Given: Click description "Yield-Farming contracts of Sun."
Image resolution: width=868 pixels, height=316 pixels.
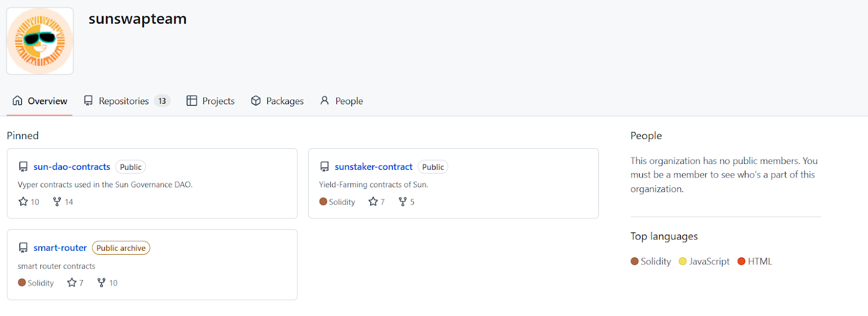Looking at the screenshot, I should click(374, 185).
